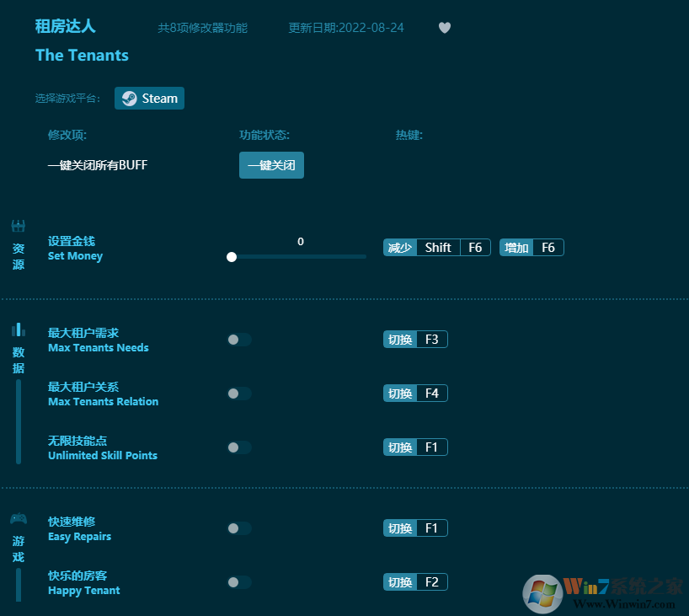This screenshot has width=689, height=616.
Task: Enable Easy Repairs switch
Action: pos(239,528)
